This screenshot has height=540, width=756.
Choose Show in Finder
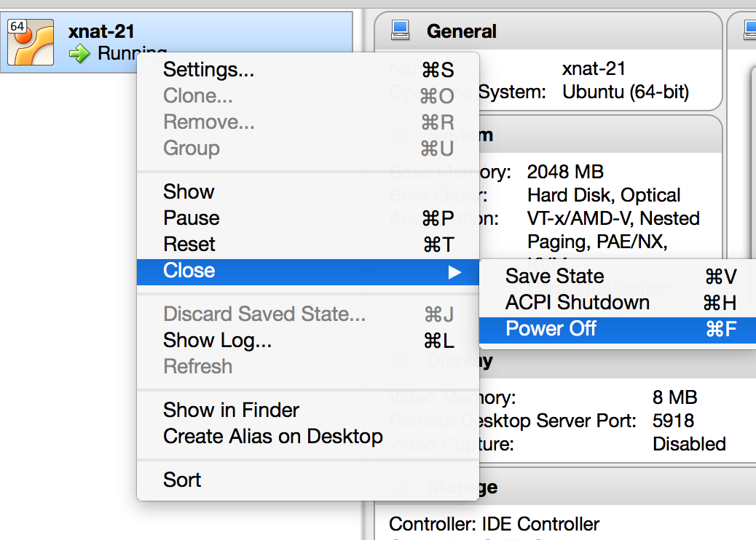click(231, 410)
